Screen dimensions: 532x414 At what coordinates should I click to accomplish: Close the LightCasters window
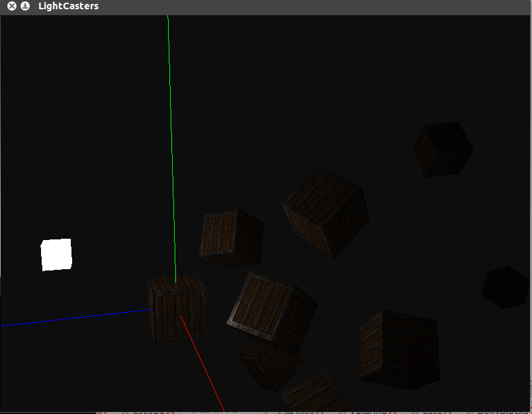(x=12, y=6)
